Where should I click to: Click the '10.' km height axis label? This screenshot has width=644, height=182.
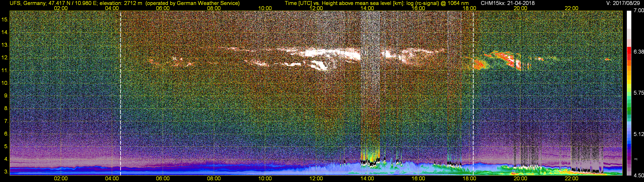pyautogui.click(x=5, y=83)
